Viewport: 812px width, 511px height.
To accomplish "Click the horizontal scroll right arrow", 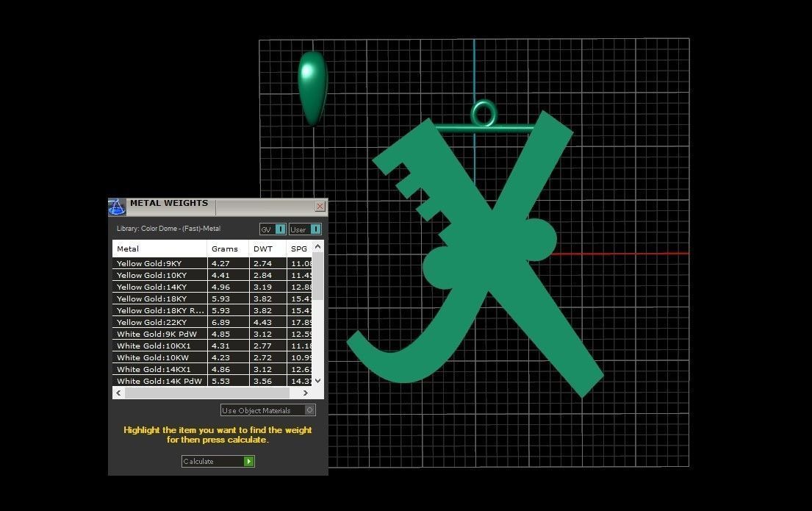I will click(306, 393).
